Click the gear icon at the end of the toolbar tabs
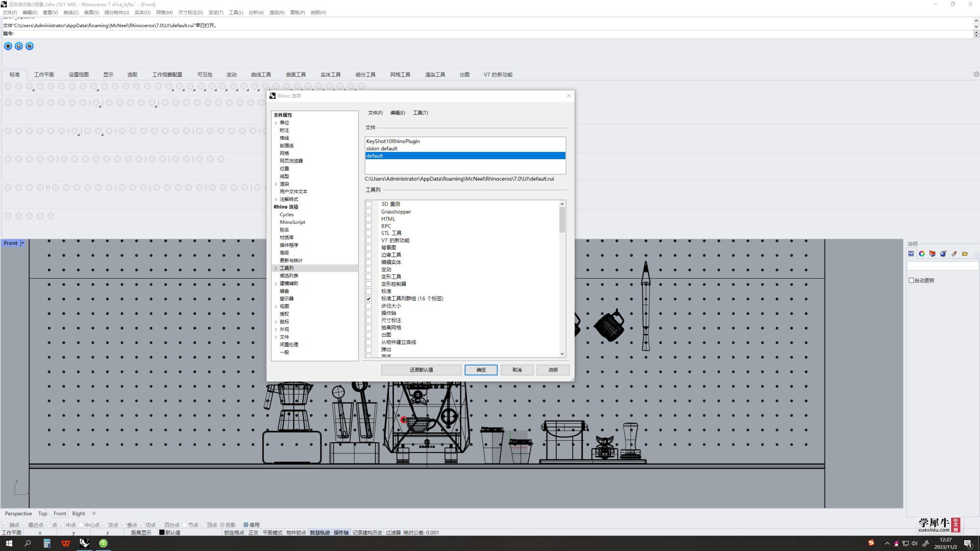Screen dimensions: 980x551 click(976, 74)
